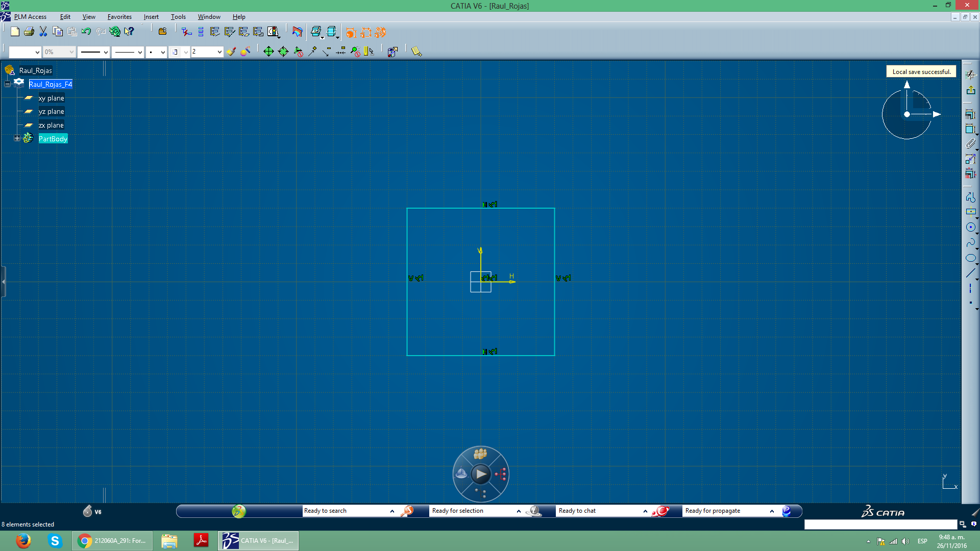Screen dimensions: 980x551
Task: Collapse the Raul_Rojas_F4 tree node
Action: (7, 84)
